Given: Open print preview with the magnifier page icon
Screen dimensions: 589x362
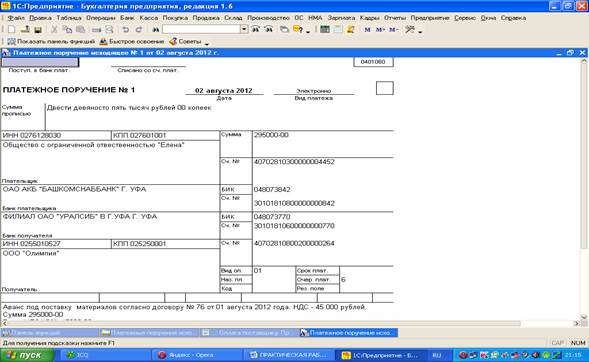Looking at the screenshot, I should pos(109,29).
